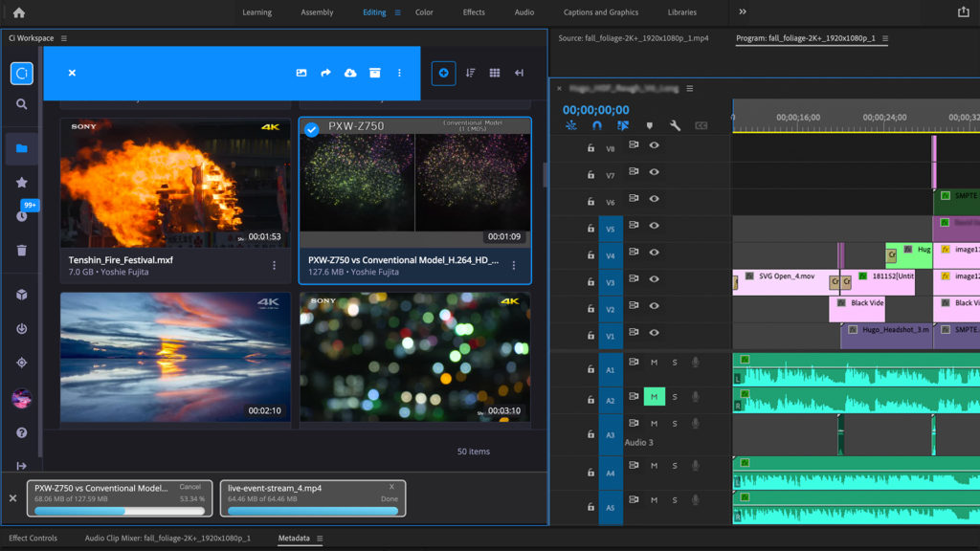Click the add plus button in Ci toolbar
Image resolution: width=980 pixels, height=551 pixels.
click(x=443, y=73)
